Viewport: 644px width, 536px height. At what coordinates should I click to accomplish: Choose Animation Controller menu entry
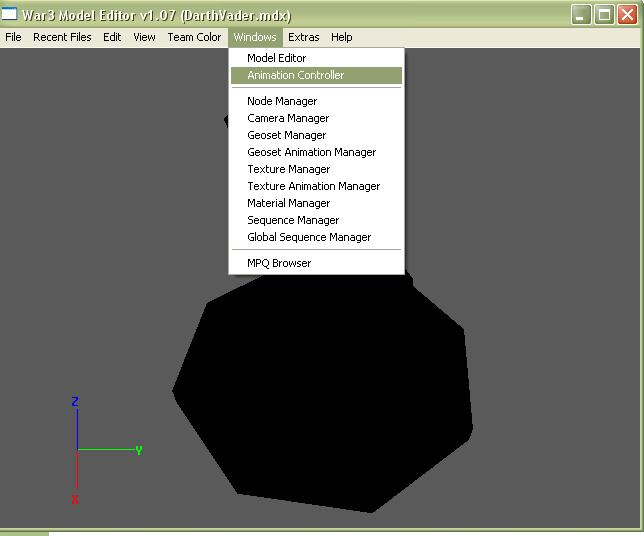[x=316, y=75]
